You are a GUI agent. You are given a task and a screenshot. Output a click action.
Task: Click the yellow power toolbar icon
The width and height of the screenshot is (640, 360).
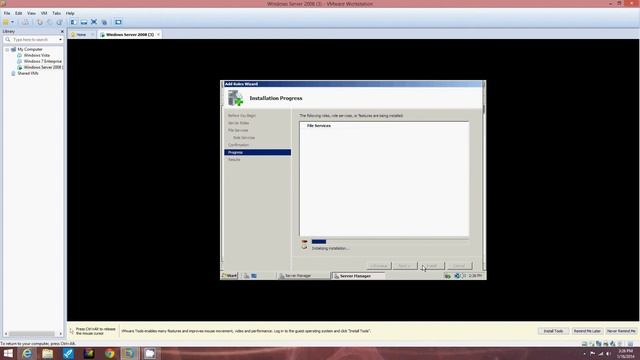point(6,22)
